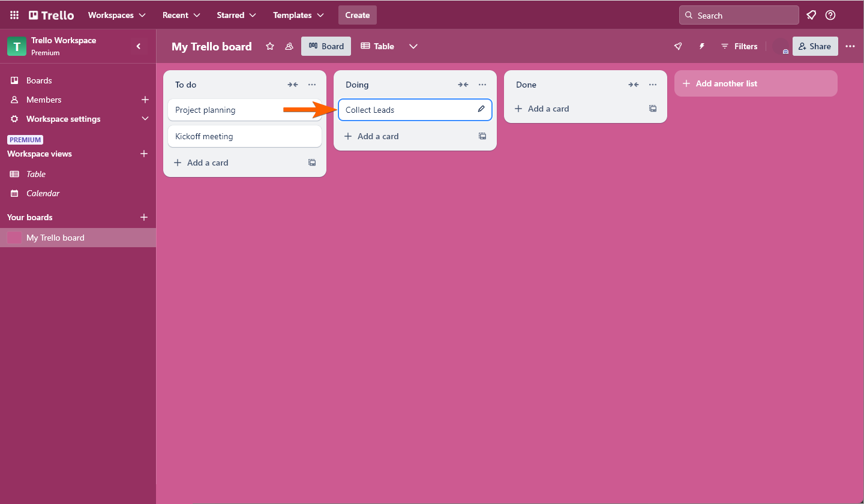
Task: Switch to the Table view tab
Action: pyautogui.click(x=377, y=46)
